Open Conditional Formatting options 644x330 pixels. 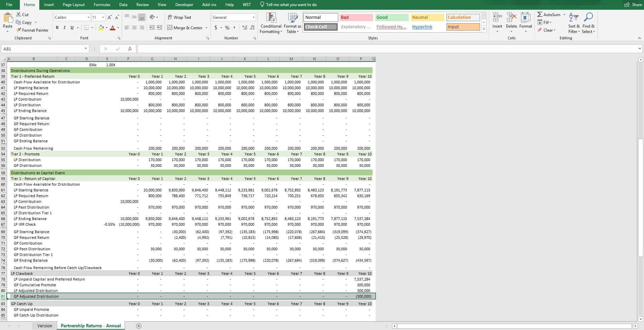(270, 23)
